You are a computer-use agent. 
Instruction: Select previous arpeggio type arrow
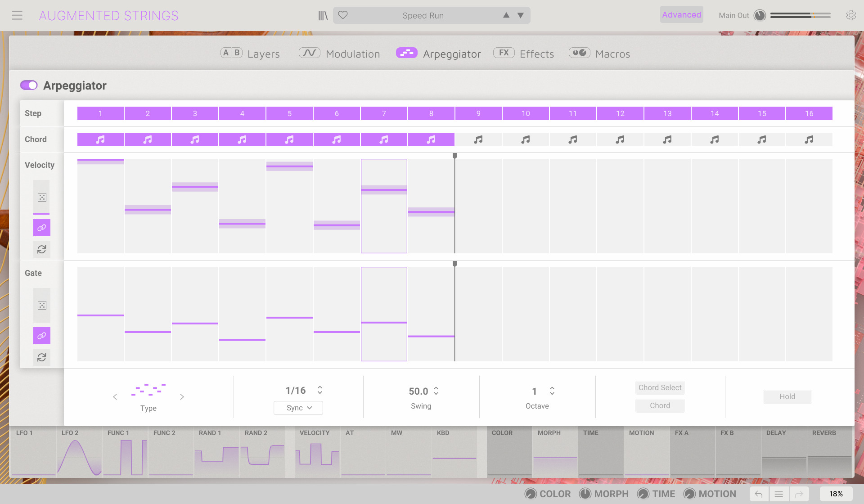(115, 397)
